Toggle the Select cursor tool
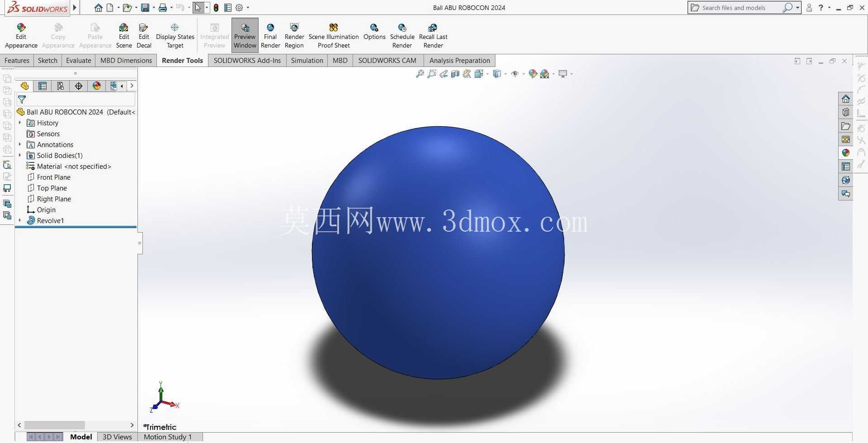Screen dimensions: 868x443 pyautogui.click(x=198, y=8)
